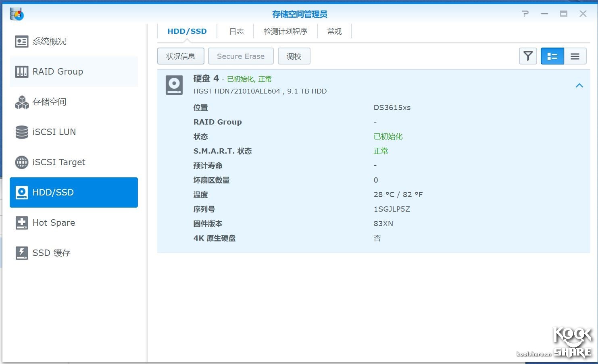
Task: Open the 检测计划程序 tab
Action: 285,31
